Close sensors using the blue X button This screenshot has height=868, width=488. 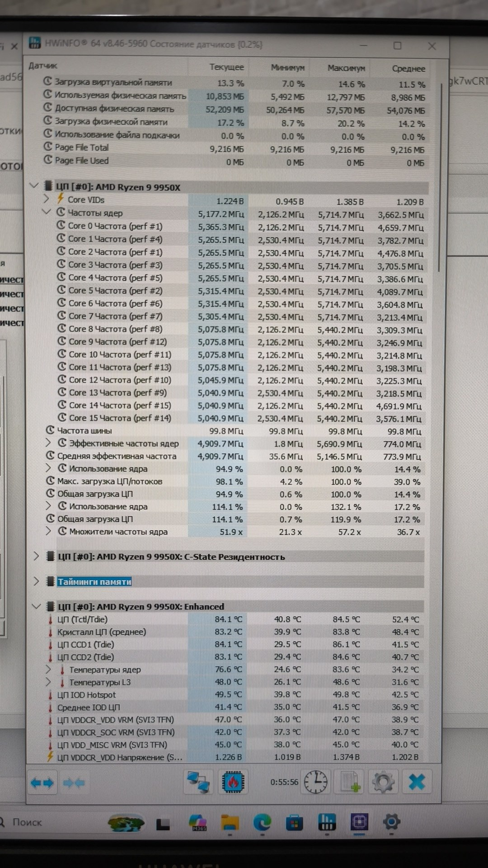point(417,782)
